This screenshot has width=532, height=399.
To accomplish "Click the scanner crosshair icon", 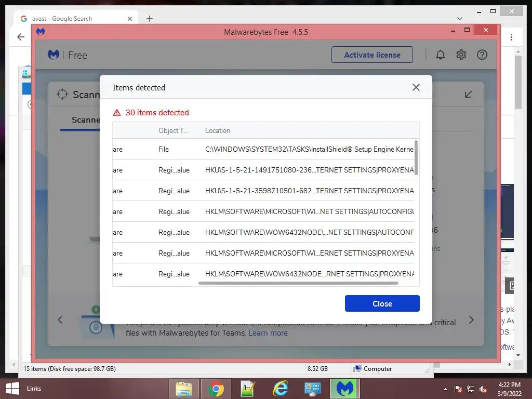I will (62, 95).
